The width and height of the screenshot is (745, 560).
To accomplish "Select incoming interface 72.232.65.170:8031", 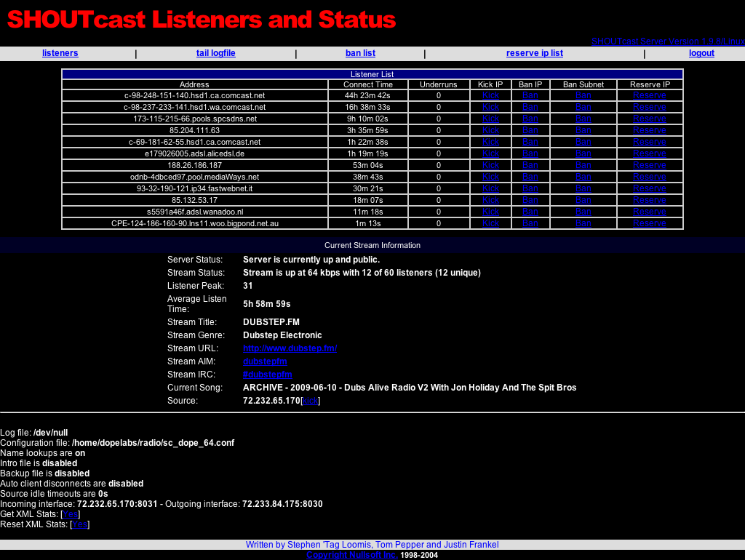I will pyautogui.click(x=117, y=504).
